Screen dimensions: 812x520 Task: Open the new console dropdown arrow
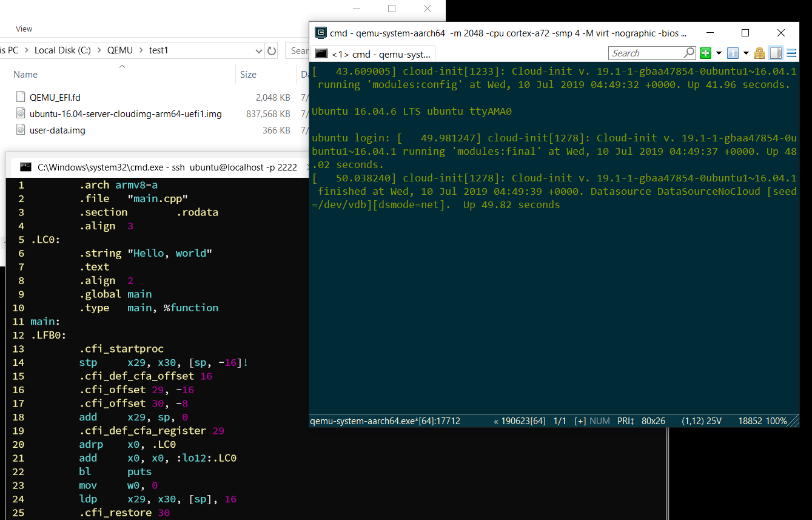[717, 53]
